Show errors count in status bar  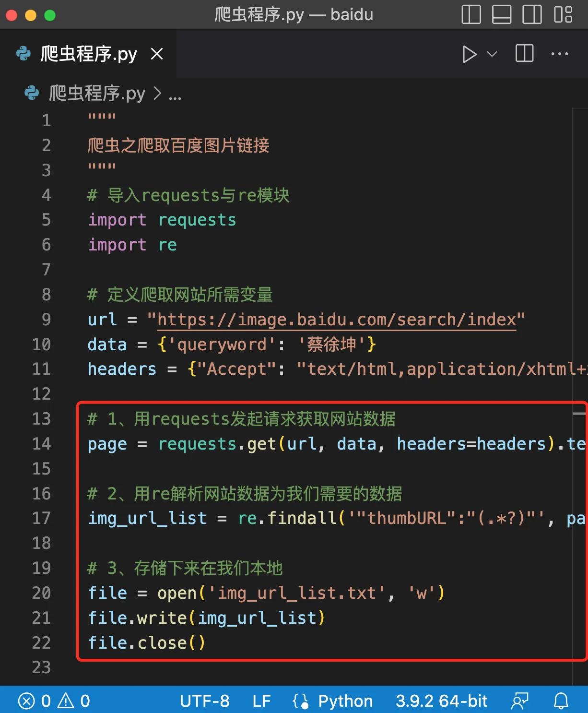coord(34,701)
